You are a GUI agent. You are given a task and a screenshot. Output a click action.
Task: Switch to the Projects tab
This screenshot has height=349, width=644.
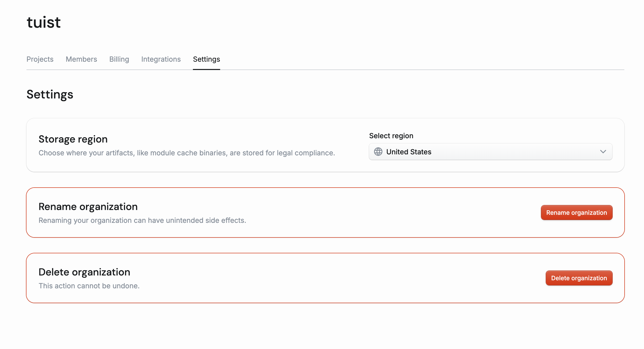click(40, 59)
